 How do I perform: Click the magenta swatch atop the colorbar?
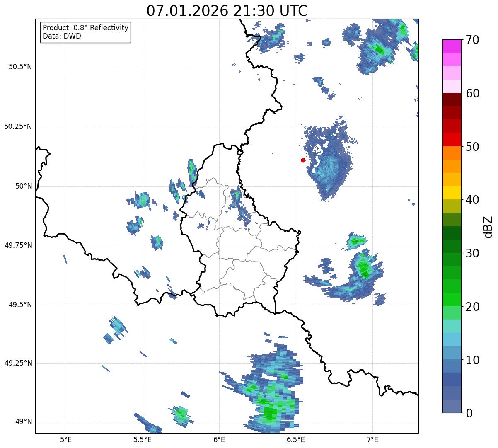point(452,46)
